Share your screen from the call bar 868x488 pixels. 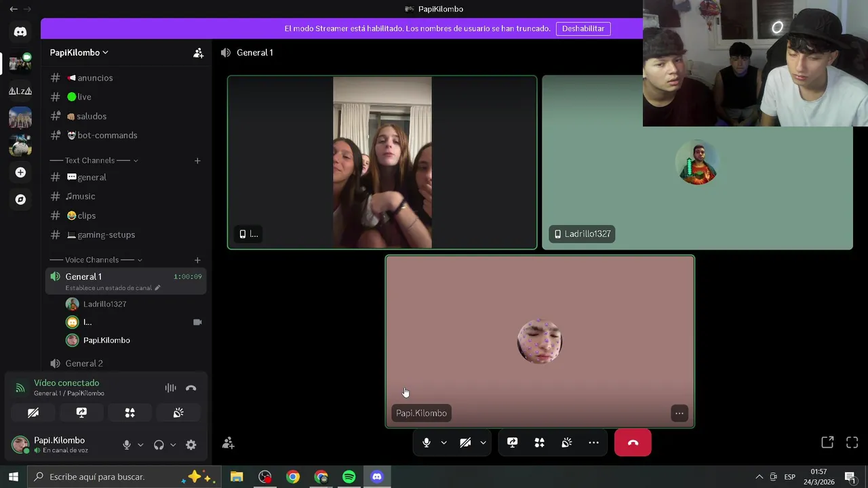click(x=513, y=443)
